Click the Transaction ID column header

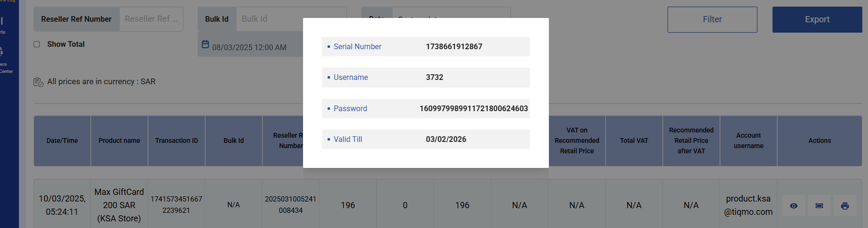tap(176, 140)
